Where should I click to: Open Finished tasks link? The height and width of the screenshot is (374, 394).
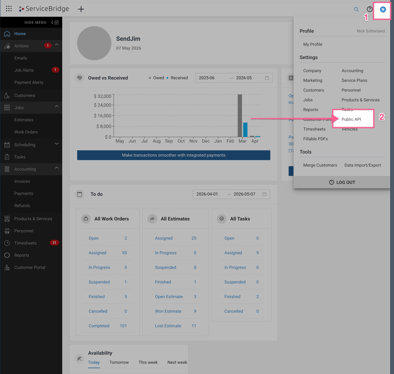232,296
